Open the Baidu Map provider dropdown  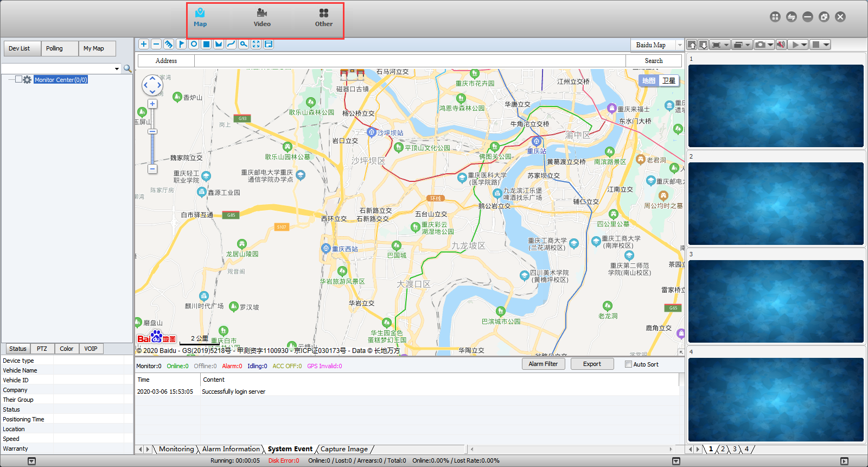pos(680,45)
